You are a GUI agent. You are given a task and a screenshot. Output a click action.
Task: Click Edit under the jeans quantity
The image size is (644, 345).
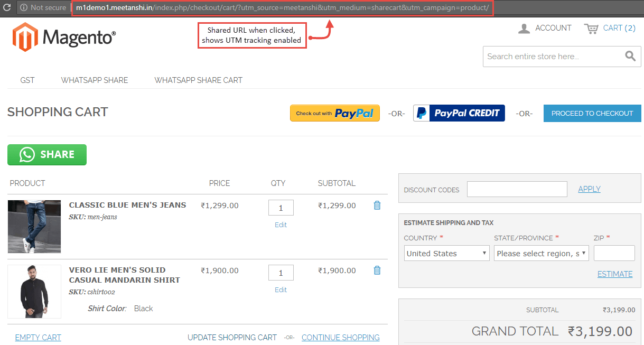pyautogui.click(x=281, y=225)
